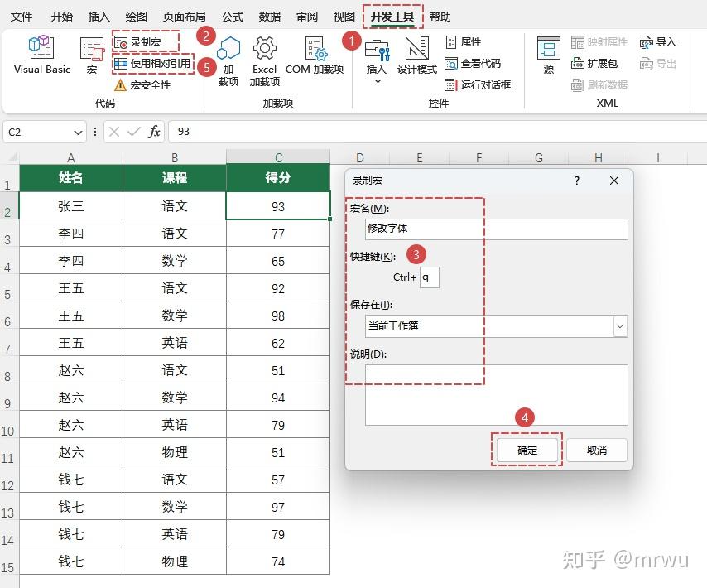Open the 保存在 dropdown
Viewport: 707px width, 588px height.
619,326
